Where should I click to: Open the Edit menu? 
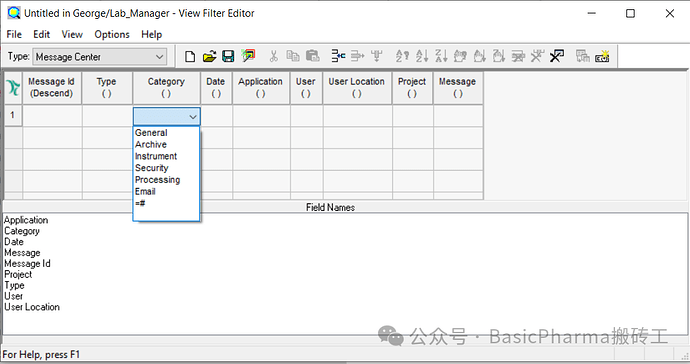point(41,34)
